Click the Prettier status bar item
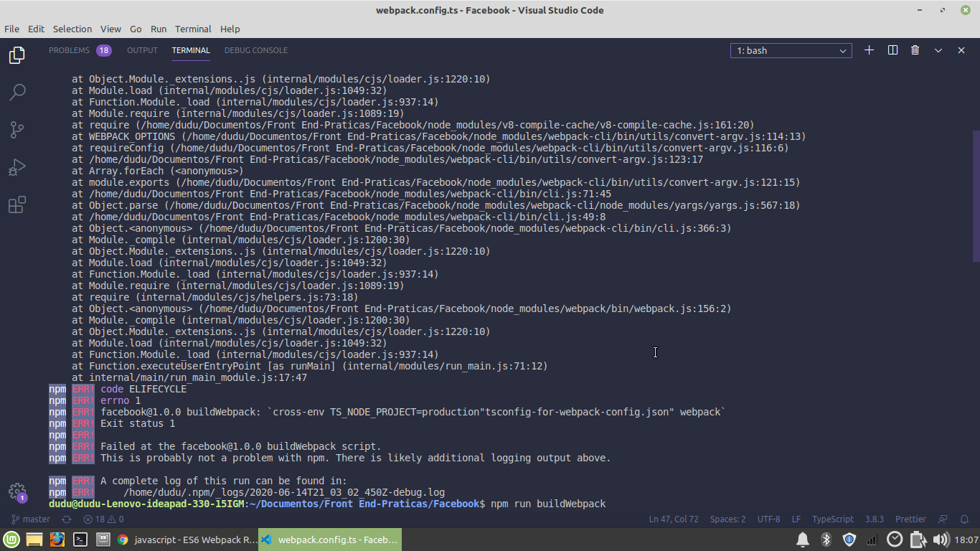Viewport: 980px width, 551px height. tap(910, 519)
